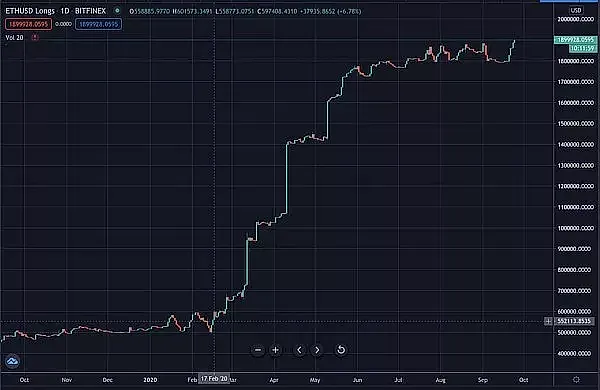Click the Jun label on time axis
This screenshot has height=390, width=600.
coord(357,380)
